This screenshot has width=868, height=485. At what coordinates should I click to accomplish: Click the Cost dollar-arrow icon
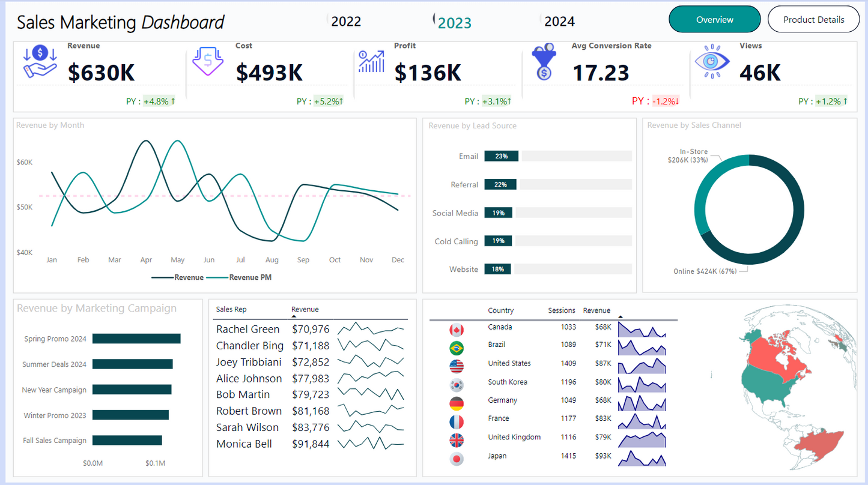tap(208, 61)
